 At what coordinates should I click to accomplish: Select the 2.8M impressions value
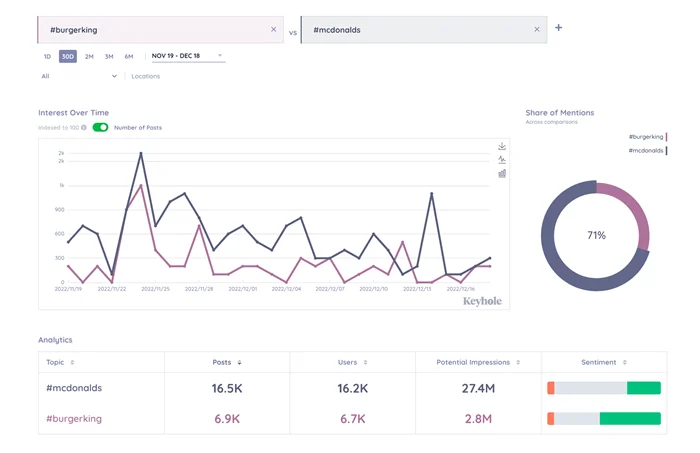click(478, 419)
